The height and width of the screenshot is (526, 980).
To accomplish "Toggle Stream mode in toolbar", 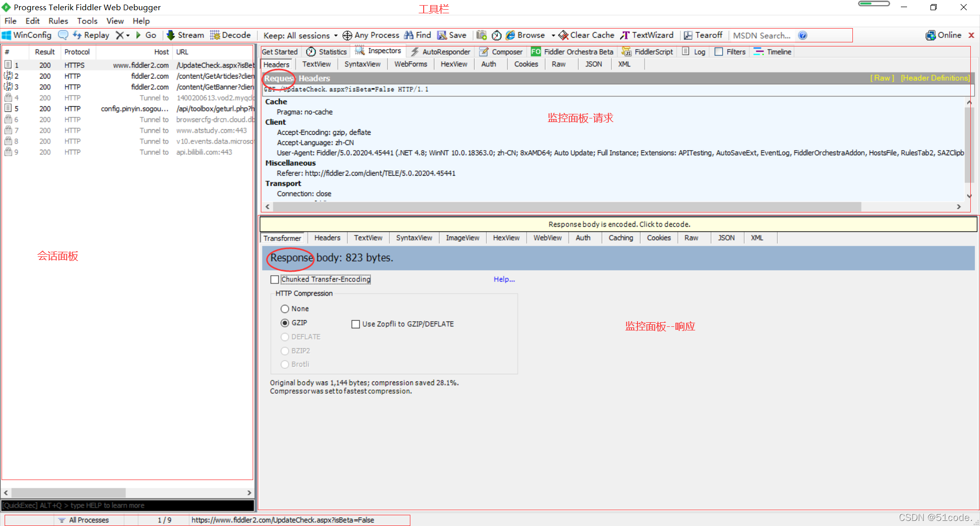I will pyautogui.click(x=185, y=35).
